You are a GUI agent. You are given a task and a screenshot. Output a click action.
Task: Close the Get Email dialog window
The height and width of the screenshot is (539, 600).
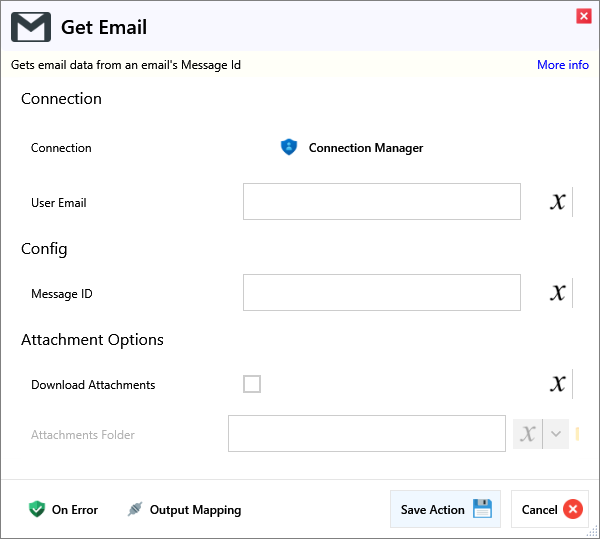click(x=583, y=16)
